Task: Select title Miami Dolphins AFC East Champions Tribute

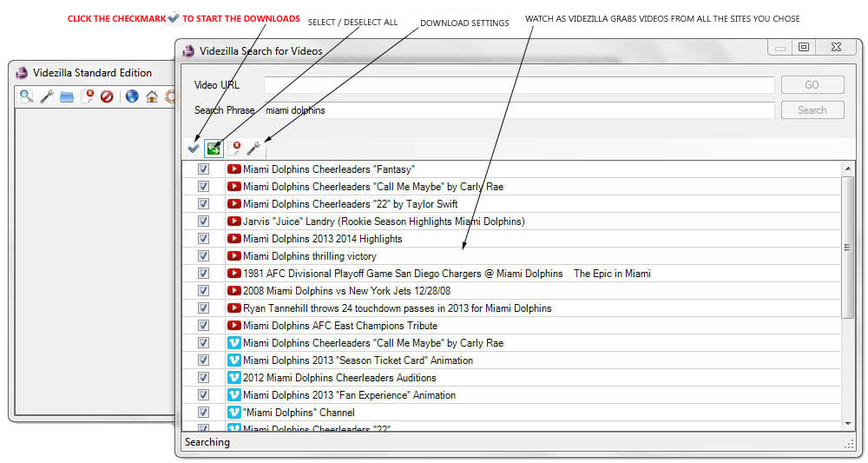Action: tap(340, 325)
